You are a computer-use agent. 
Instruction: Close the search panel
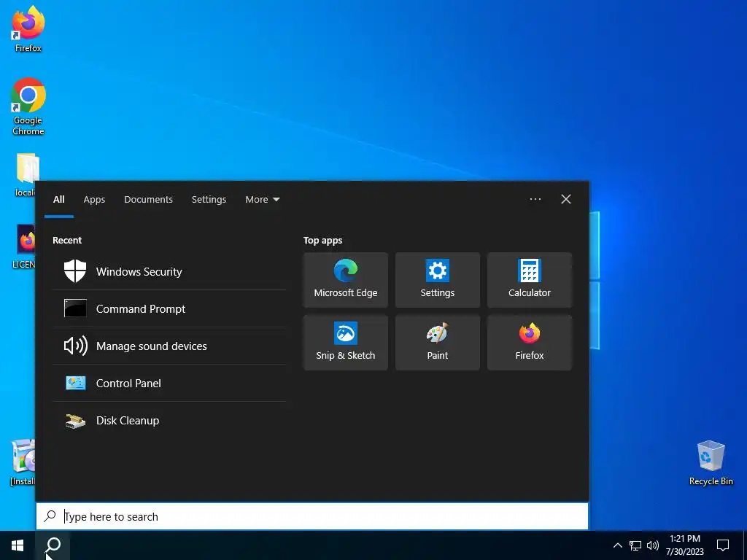(565, 199)
